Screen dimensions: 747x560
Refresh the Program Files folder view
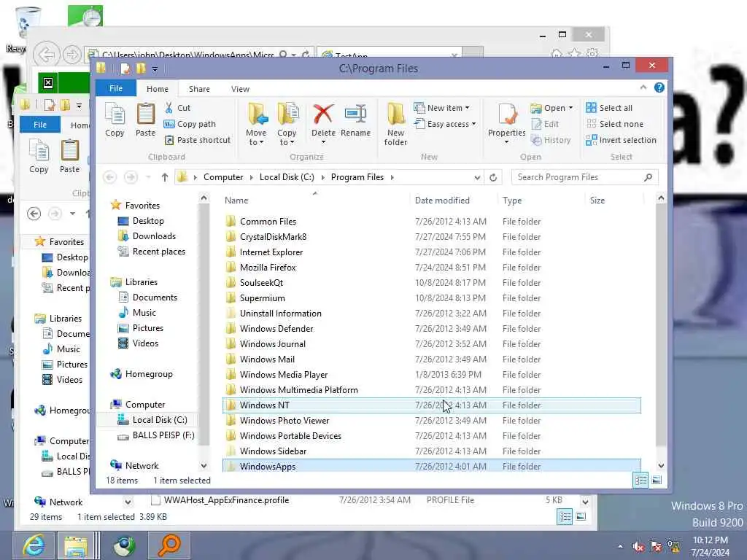click(493, 178)
